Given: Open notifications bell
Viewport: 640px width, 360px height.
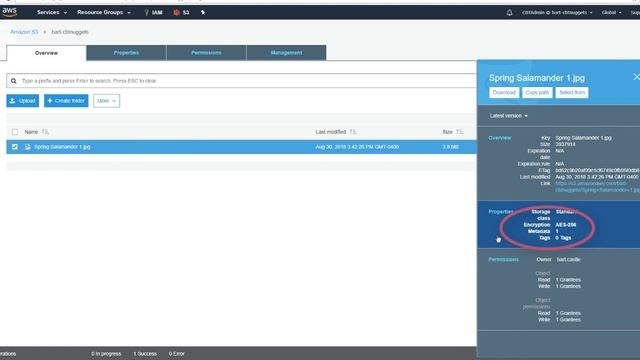Looking at the screenshot, I should tap(509, 13).
